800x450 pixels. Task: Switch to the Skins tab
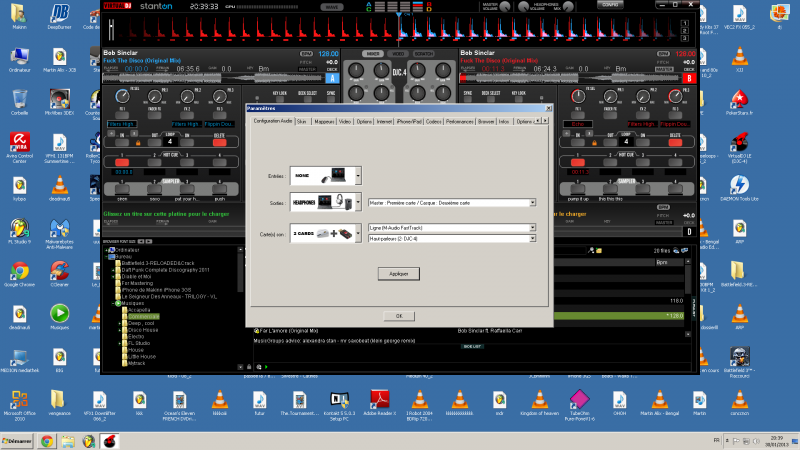click(x=302, y=120)
